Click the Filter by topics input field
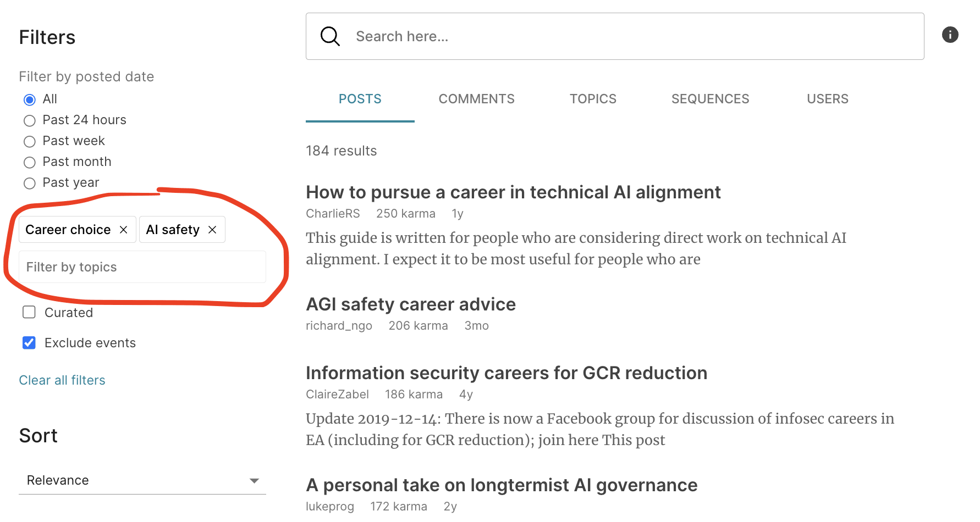The width and height of the screenshot is (980, 522). click(142, 267)
